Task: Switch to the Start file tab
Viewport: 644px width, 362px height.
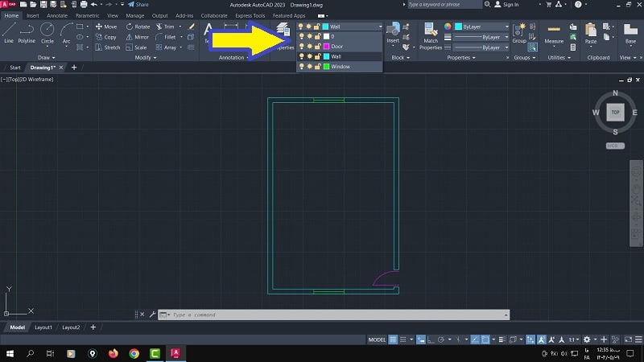Action: (x=14, y=68)
